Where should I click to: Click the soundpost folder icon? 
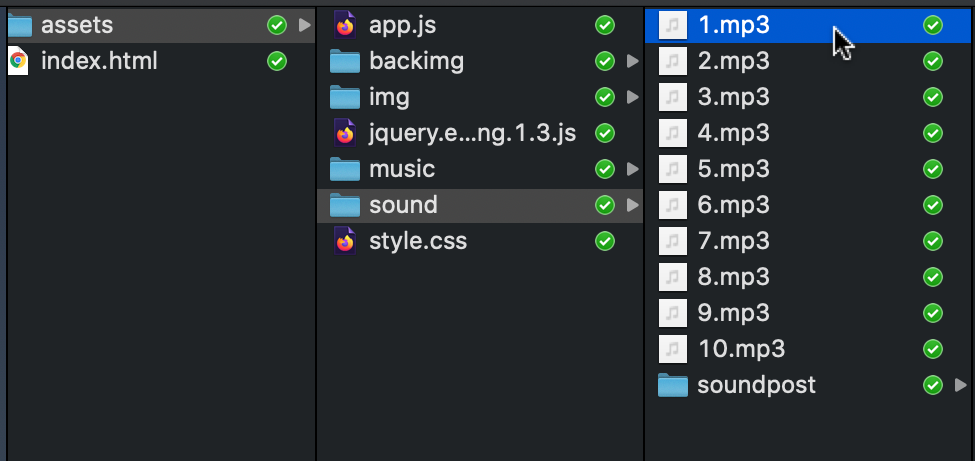coord(673,385)
